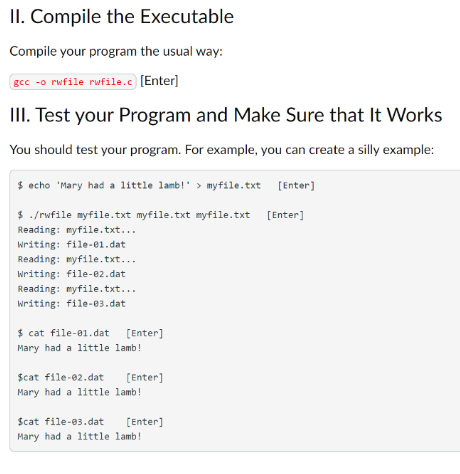Click the [Enter] marker after echo command
This screenshot has height=474, width=460.
point(296,185)
